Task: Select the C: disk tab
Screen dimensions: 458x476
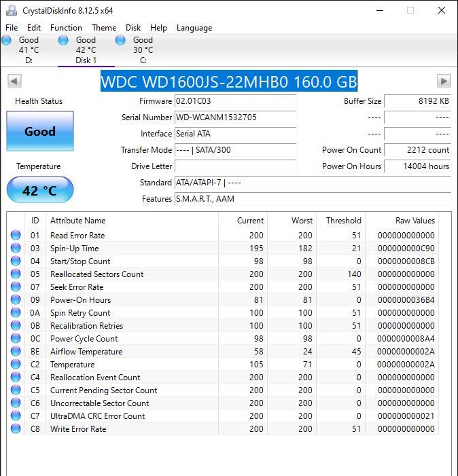Action: click(x=143, y=50)
